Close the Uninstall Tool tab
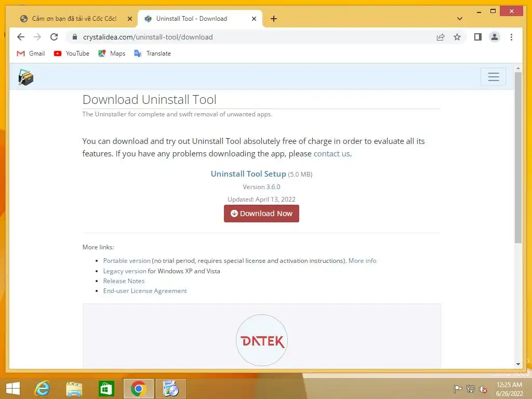The width and height of the screenshot is (532, 399). click(254, 19)
